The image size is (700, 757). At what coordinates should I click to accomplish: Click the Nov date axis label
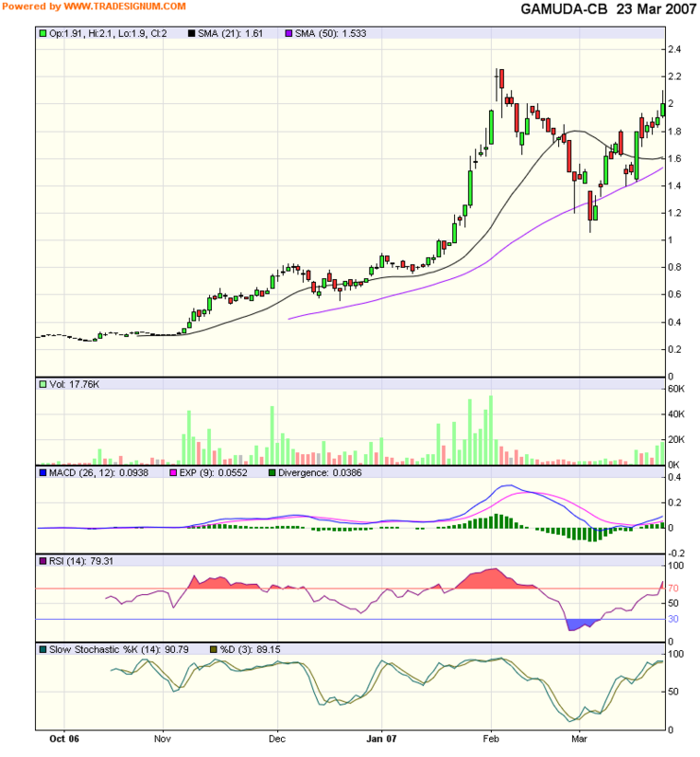[163, 739]
